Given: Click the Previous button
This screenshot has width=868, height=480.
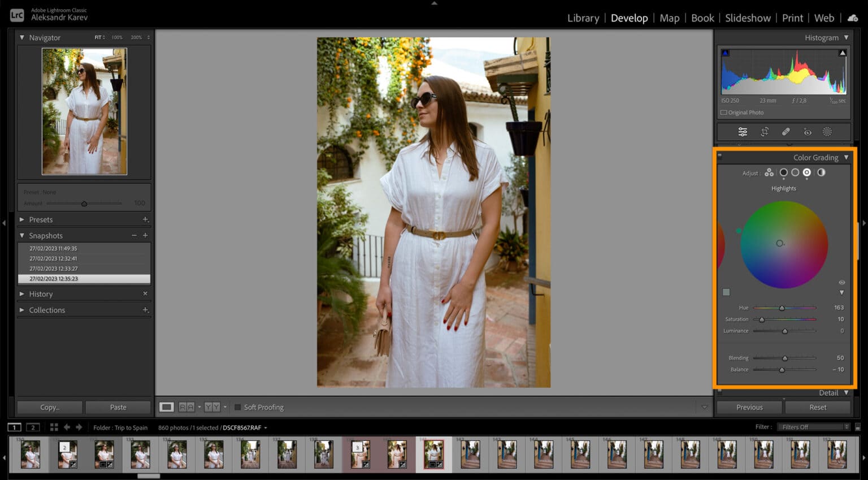Looking at the screenshot, I should [x=749, y=407].
